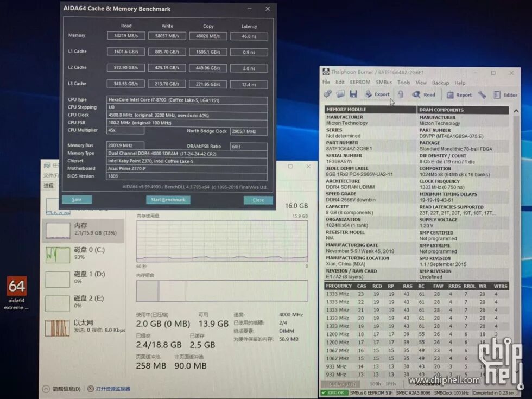Switch to the 进程 tab in Task Manager
532x399 pixels.
48,186
